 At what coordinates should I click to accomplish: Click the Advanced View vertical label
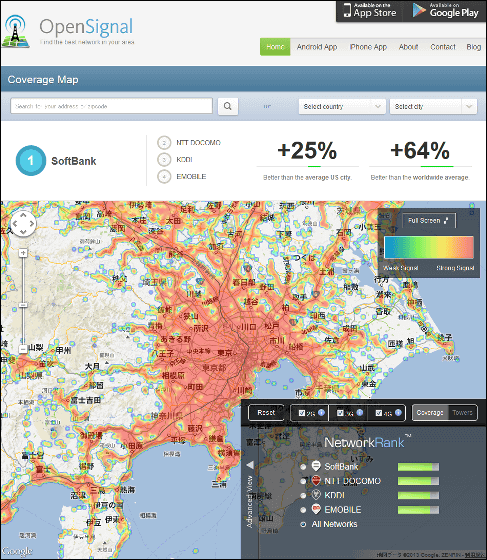(x=250, y=501)
